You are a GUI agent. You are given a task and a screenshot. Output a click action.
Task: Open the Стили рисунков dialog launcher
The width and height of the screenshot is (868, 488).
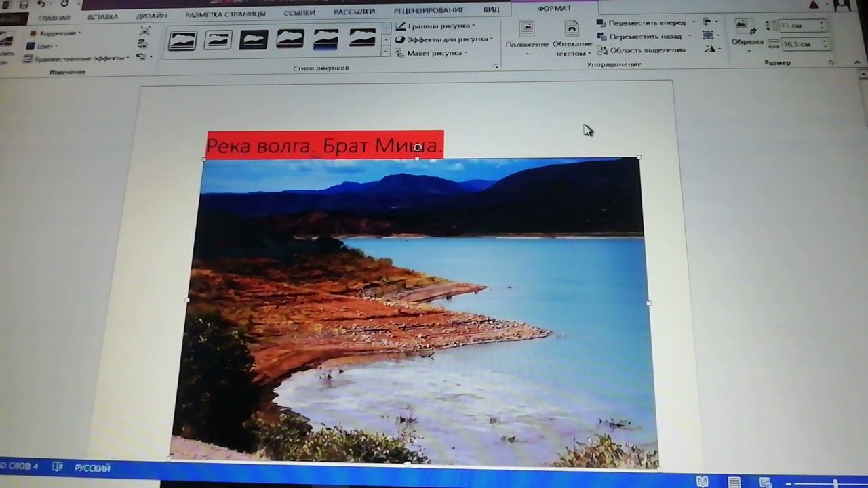[496, 66]
